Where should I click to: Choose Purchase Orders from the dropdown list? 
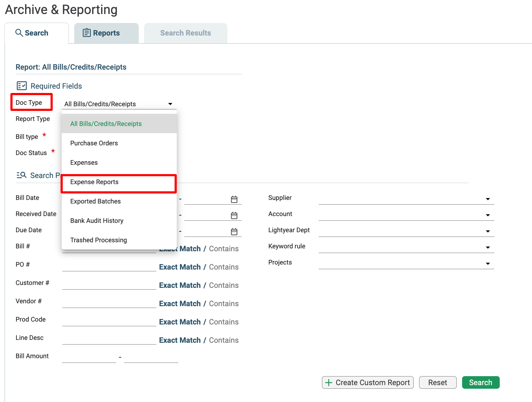[x=119, y=143]
